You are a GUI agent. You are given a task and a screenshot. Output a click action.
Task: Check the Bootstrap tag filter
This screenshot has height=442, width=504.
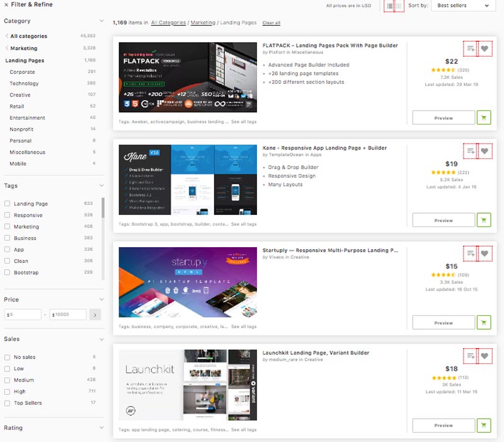6,272
